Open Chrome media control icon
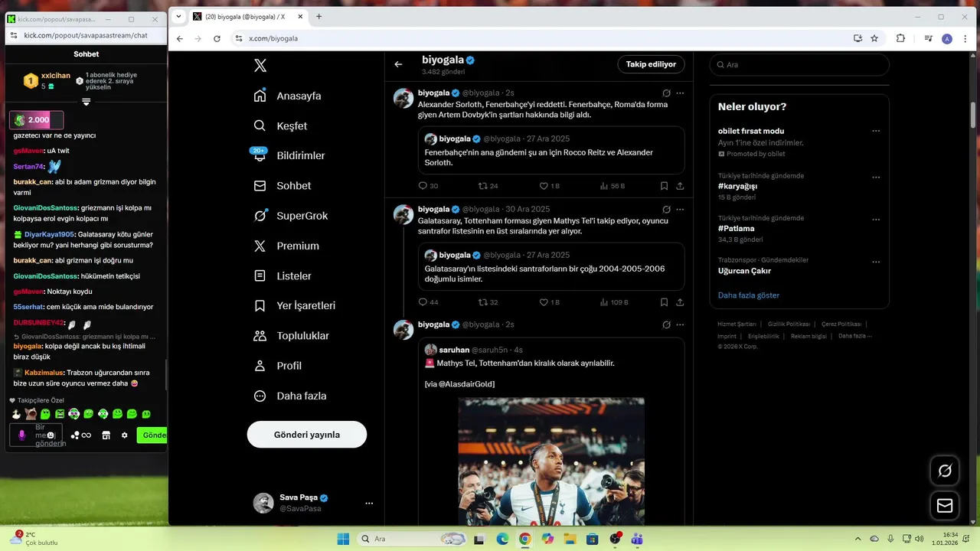The image size is (980, 551). pos(929,38)
